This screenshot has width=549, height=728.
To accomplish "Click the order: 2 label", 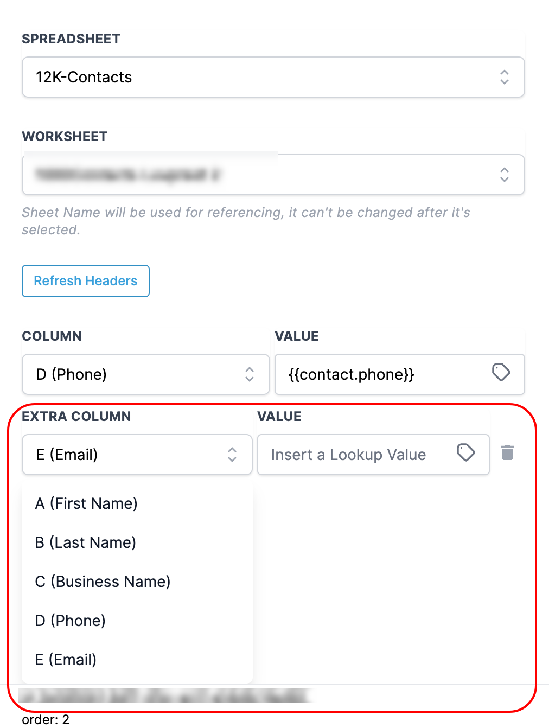I will click(x=46, y=719).
